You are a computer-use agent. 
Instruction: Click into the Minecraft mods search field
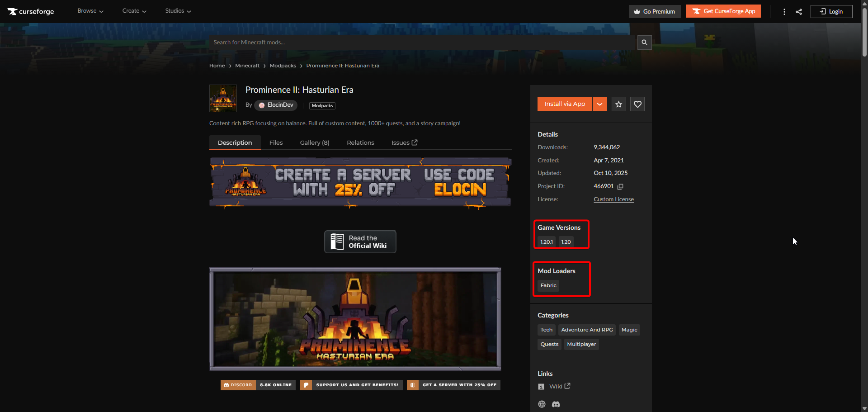pyautogui.click(x=423, y=43)
